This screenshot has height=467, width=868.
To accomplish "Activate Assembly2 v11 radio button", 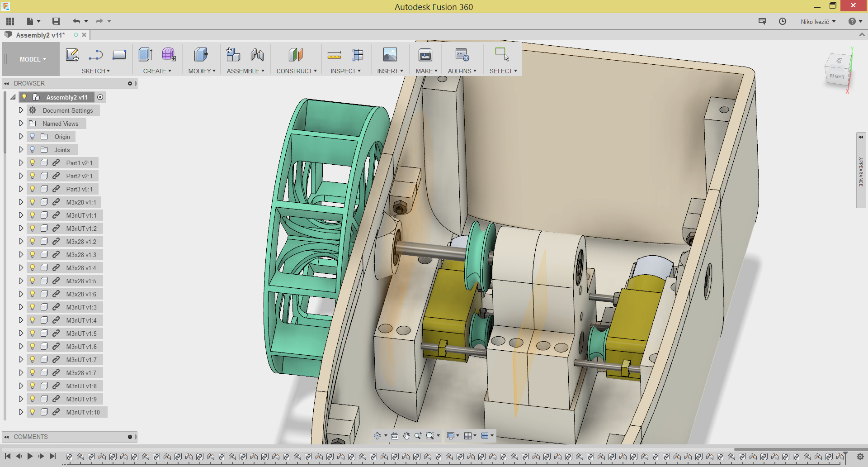I will 100,97.
